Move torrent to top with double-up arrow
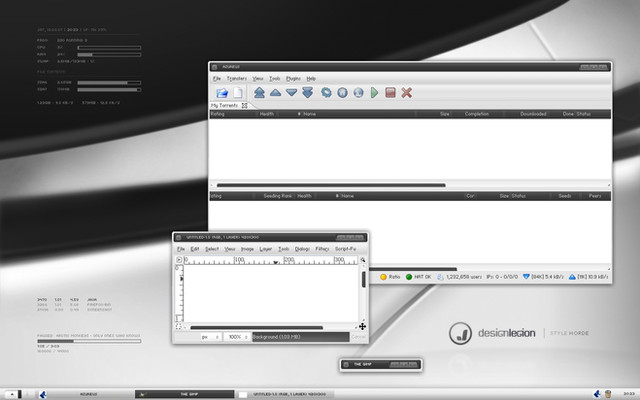 tap(259, 93)
